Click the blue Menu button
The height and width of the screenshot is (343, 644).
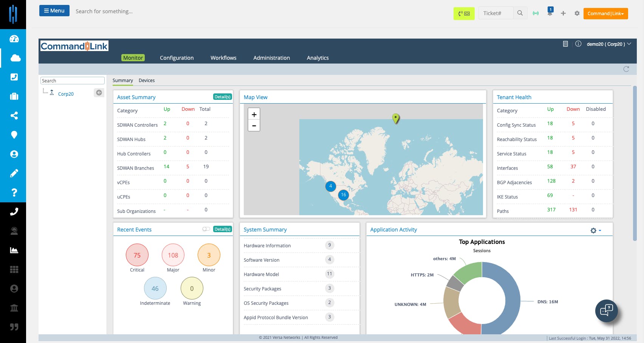click(x=54, y=11)
